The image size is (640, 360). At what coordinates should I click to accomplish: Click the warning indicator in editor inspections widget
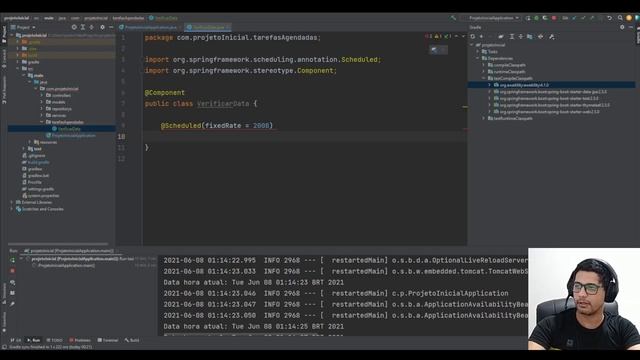click(x=438, y=37)
